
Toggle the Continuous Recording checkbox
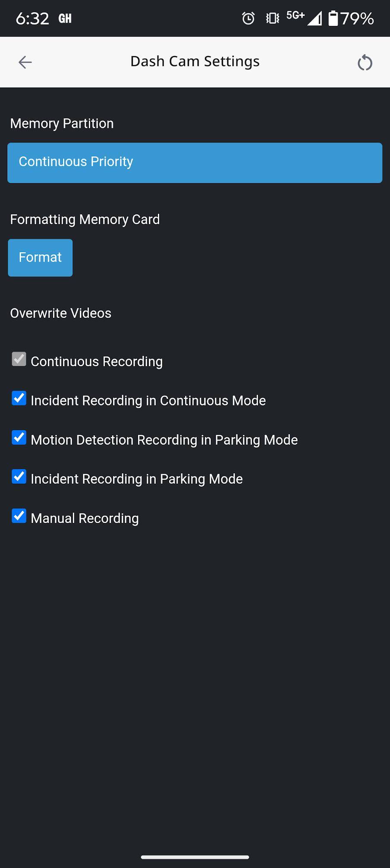[x=19, y=359]
